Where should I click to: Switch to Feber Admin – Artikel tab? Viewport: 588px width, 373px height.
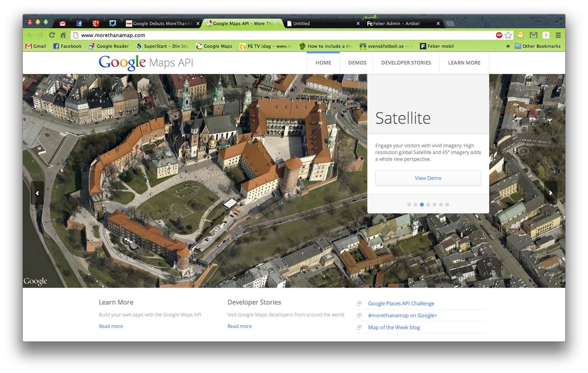(x=402, y=23)
